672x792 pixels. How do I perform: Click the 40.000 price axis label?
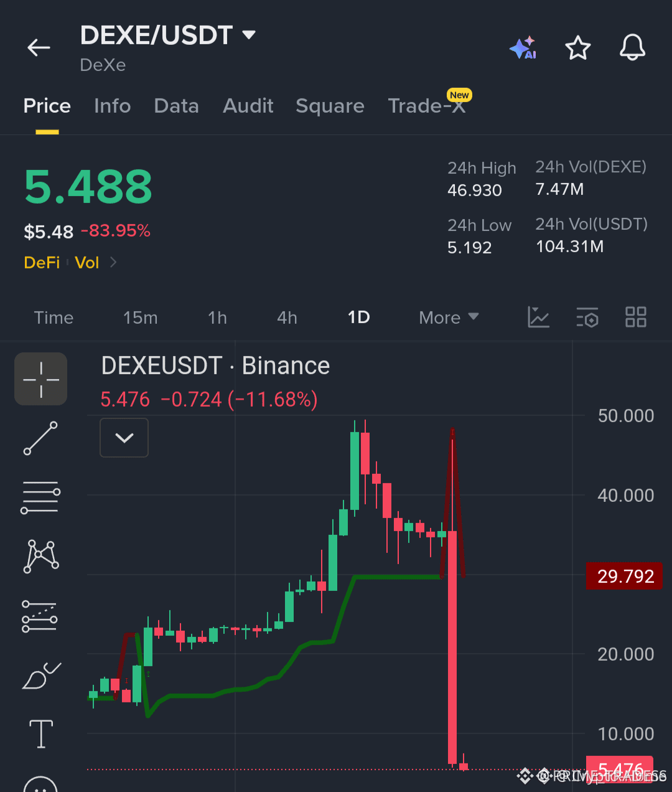(x=626, y=495)
